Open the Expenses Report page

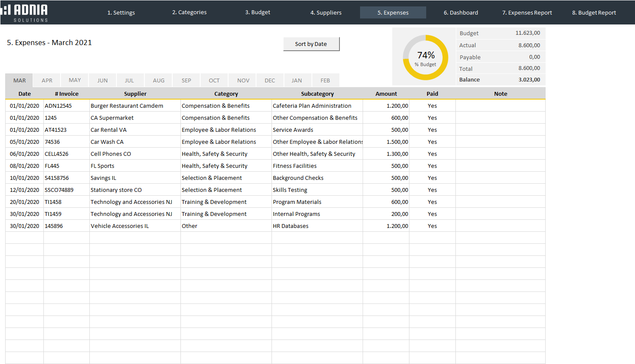click(x=527, y=13)
